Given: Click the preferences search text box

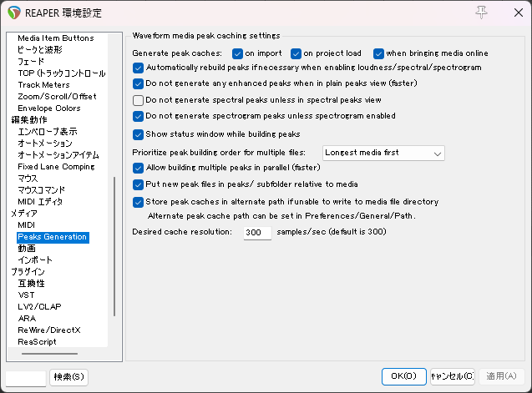Looking at the screenshot, I should [x=26, y=379].
